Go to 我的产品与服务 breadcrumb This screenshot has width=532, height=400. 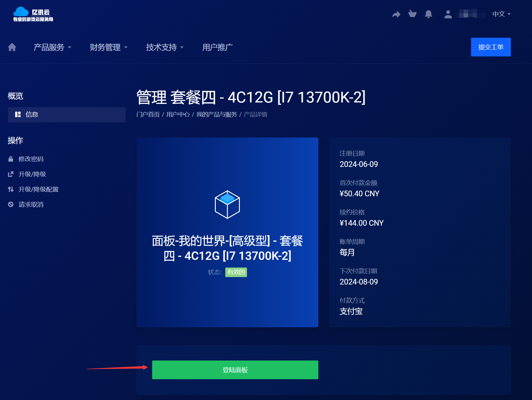tap(217, 114)
